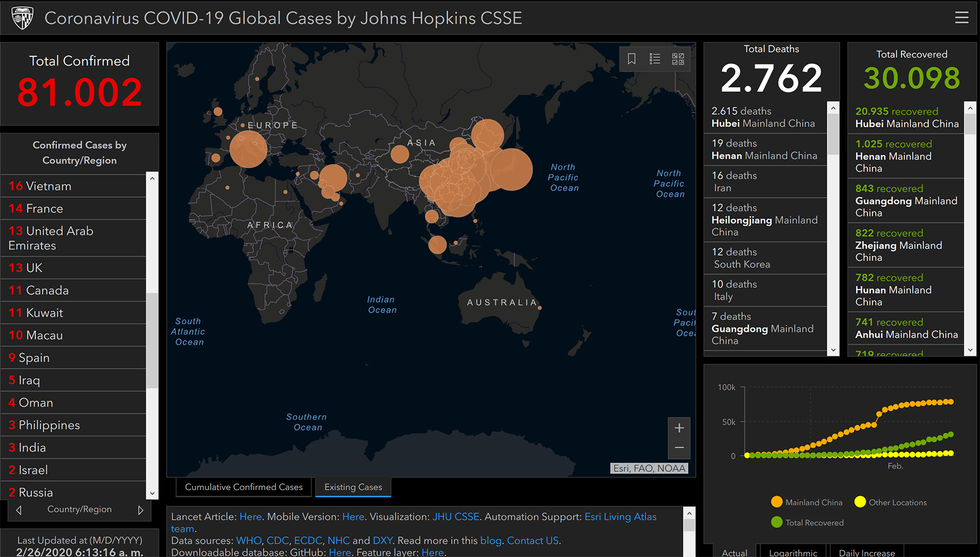Select Kuwait in the country list

tap(74, 313)
